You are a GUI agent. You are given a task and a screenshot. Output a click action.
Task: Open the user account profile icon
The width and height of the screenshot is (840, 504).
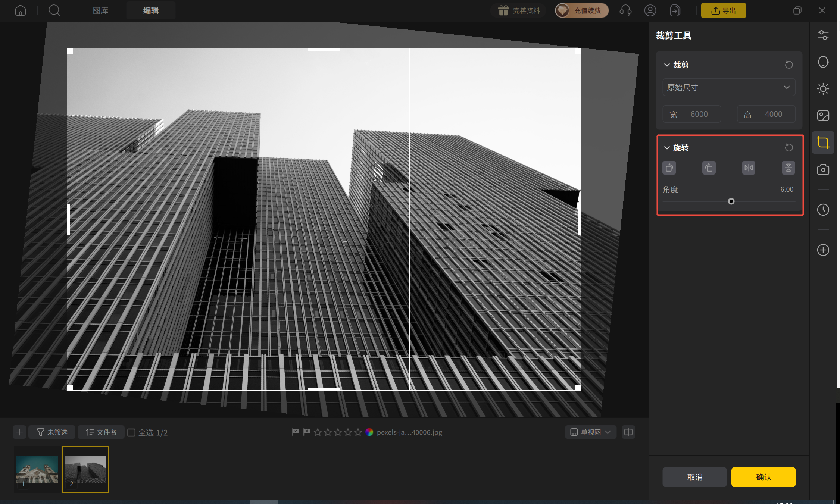650,10
